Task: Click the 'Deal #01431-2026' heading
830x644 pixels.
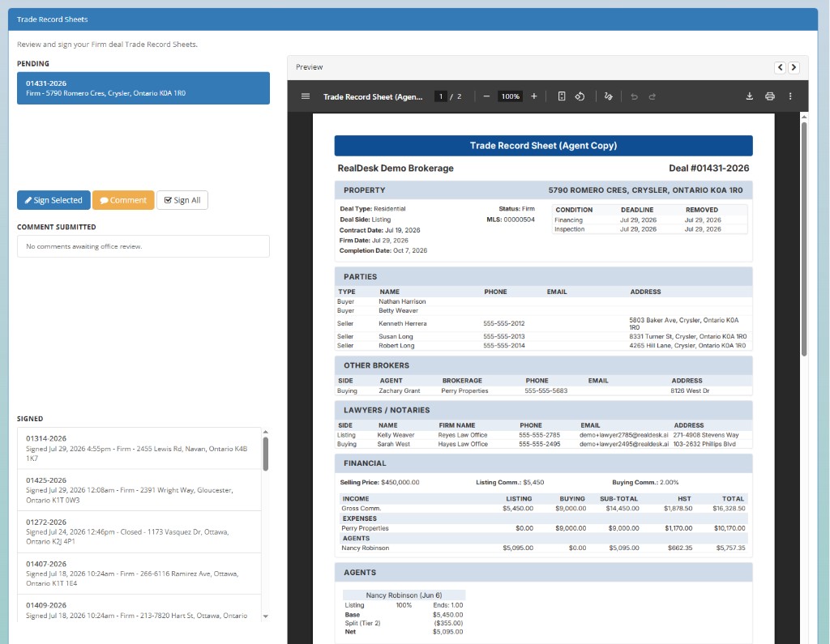Action: 708,168
